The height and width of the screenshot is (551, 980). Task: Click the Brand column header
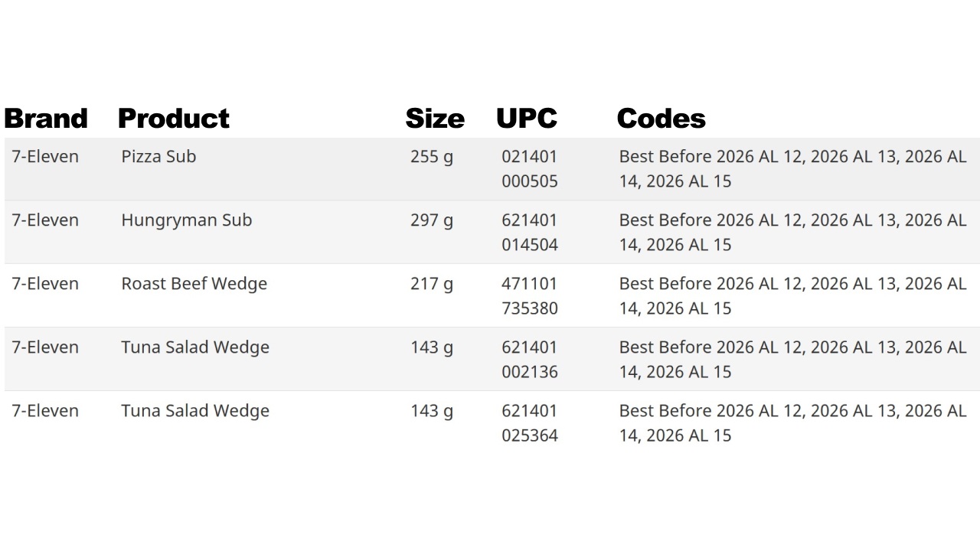point(46,119)
